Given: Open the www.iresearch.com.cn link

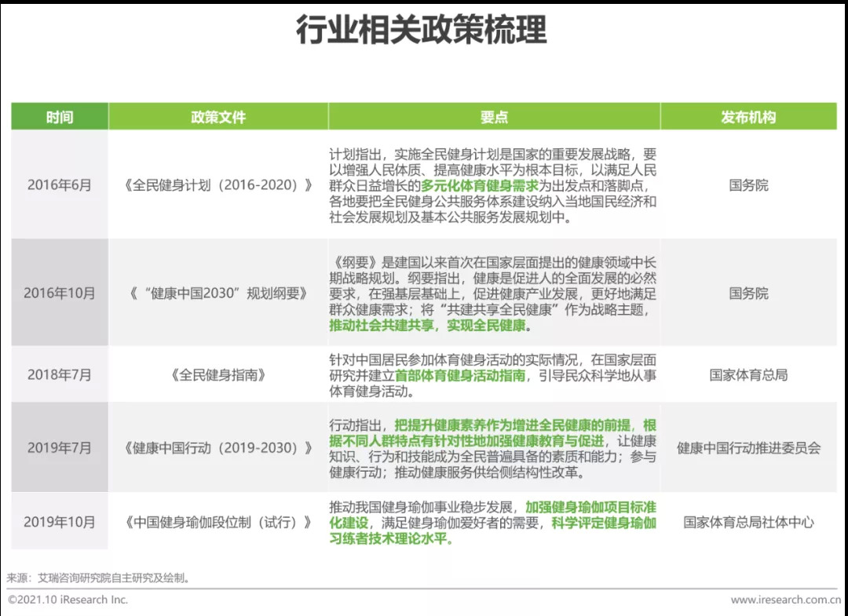Looking at the screenshot, I should (786, 600).
